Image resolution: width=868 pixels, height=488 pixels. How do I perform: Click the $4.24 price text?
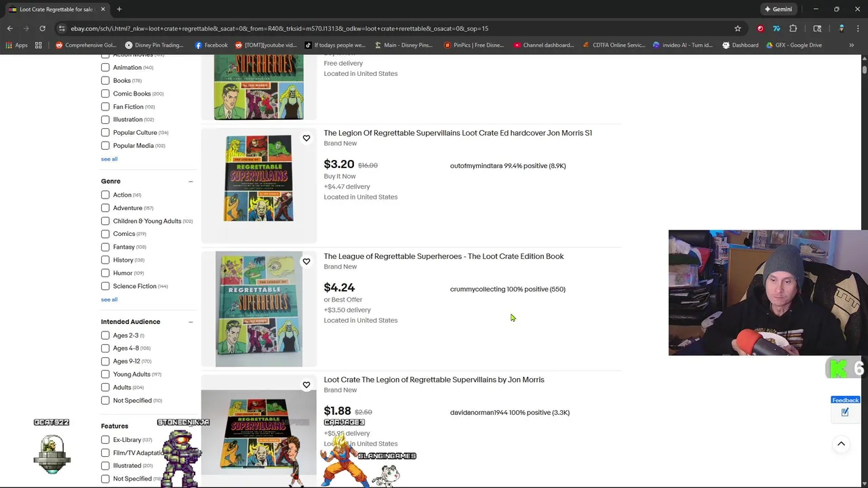click(x=339, y=288)
